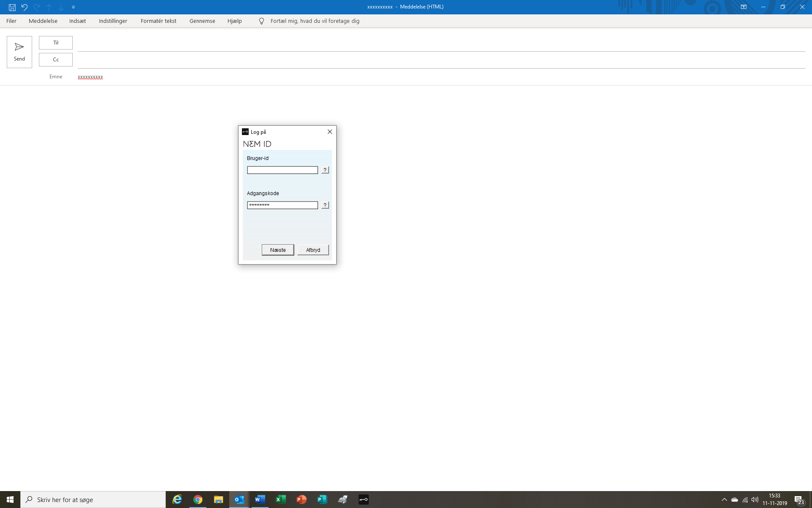Image resolution: width=812 pixels, height=508 pixels.
Task: Click Adgangskode help question mark button
Action: [325, 205]
